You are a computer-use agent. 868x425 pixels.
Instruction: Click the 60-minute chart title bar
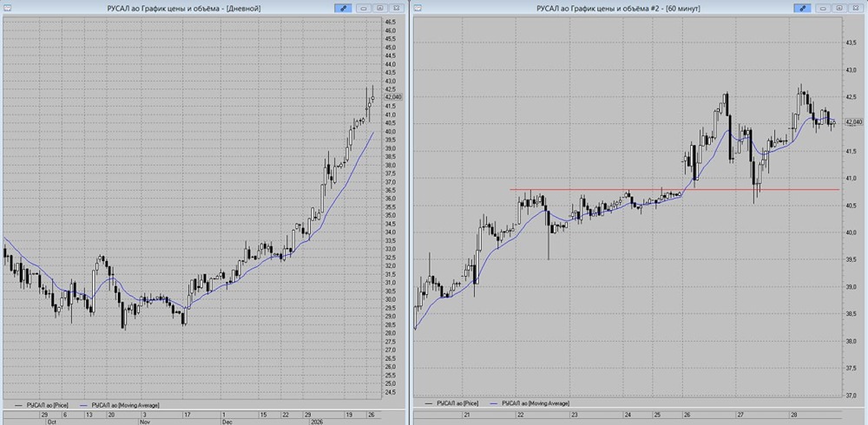[608, 8]
